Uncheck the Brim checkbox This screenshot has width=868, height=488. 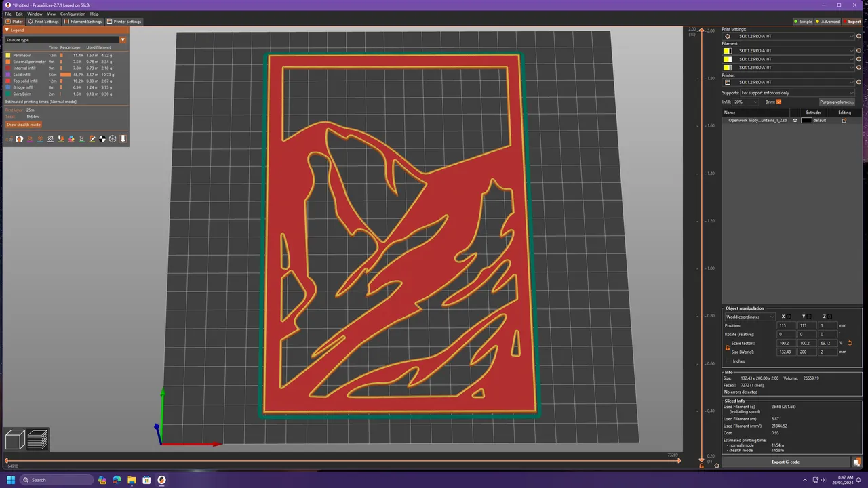tap(778, 102)
